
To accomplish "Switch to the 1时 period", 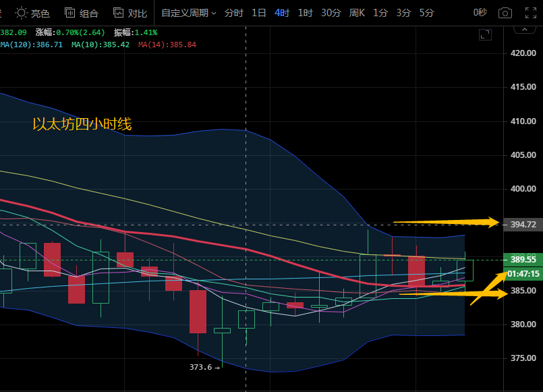I will point(305,13).
